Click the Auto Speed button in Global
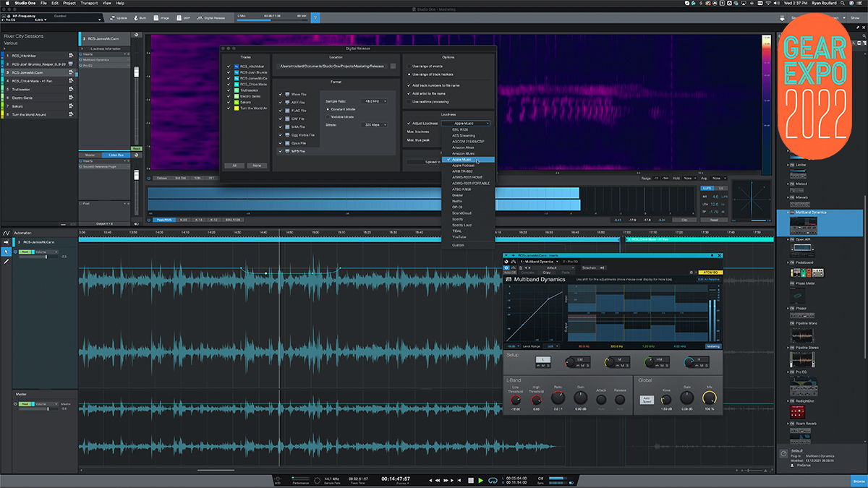The image size is (868, 488). pyautogui.click(x=647, y=400)
